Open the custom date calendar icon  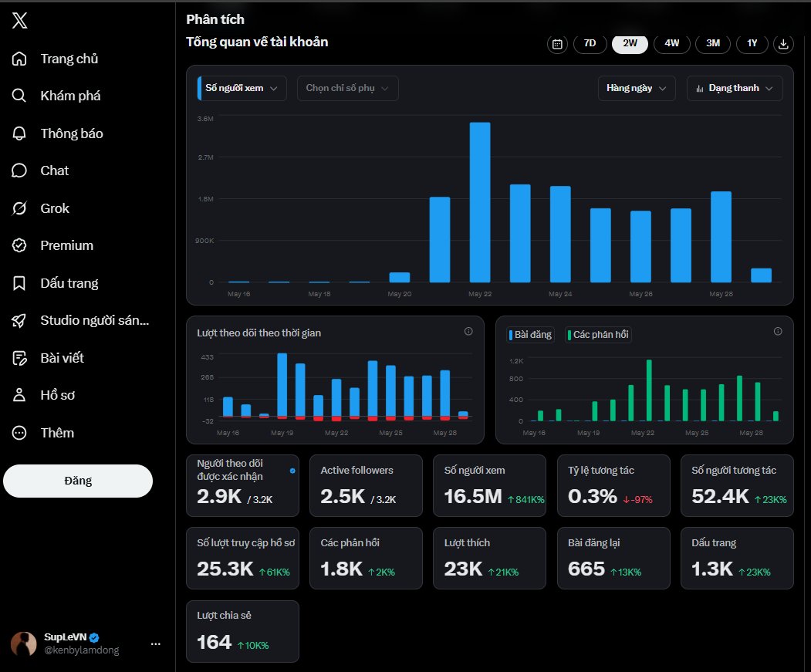click(x=557, y=44)
